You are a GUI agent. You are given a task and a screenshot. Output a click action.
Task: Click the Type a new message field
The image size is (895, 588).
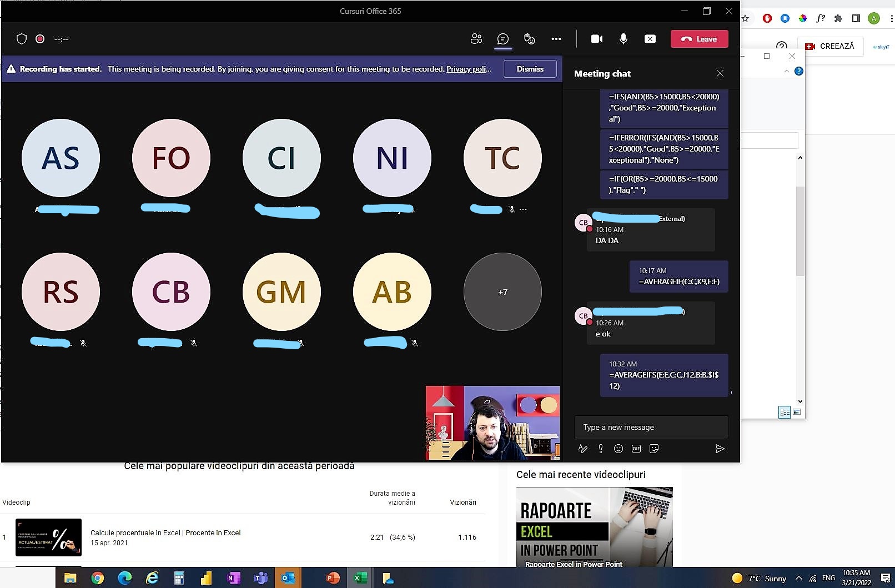[651, 427]
